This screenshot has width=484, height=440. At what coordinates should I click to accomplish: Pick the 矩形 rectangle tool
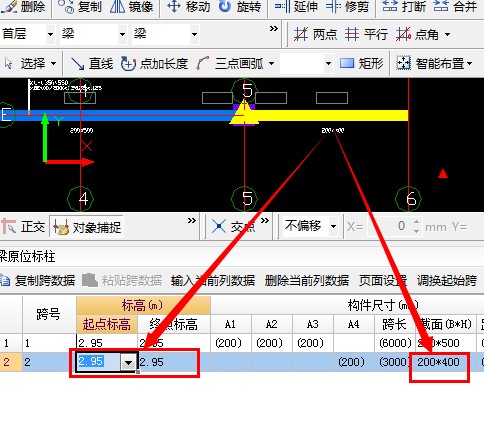[361, 63]
